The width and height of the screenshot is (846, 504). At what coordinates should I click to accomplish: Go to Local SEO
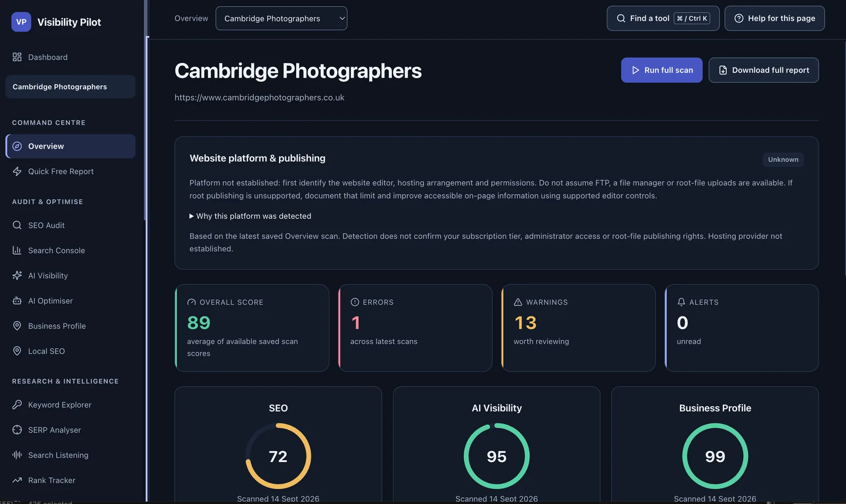[70, 351]
